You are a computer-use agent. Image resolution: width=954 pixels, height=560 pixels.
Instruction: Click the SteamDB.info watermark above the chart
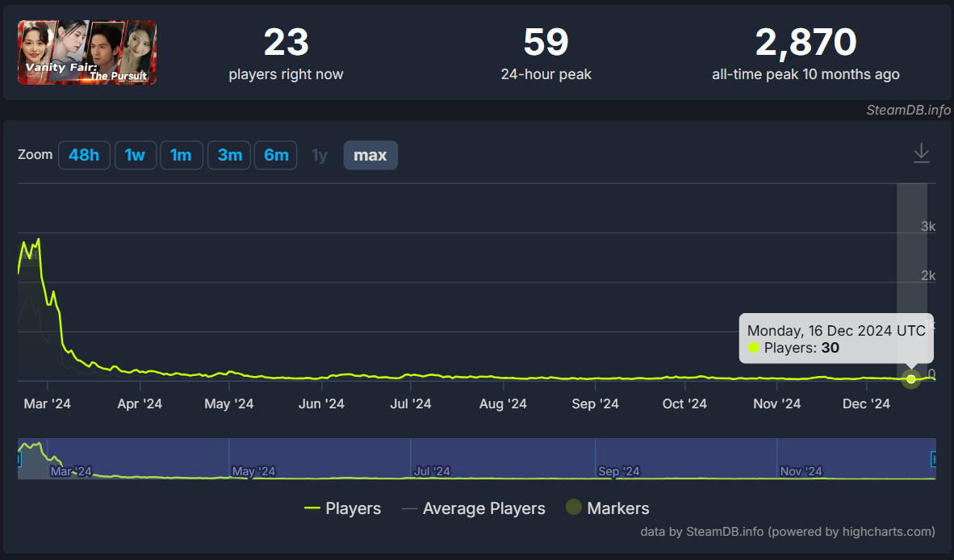(908, 111)
